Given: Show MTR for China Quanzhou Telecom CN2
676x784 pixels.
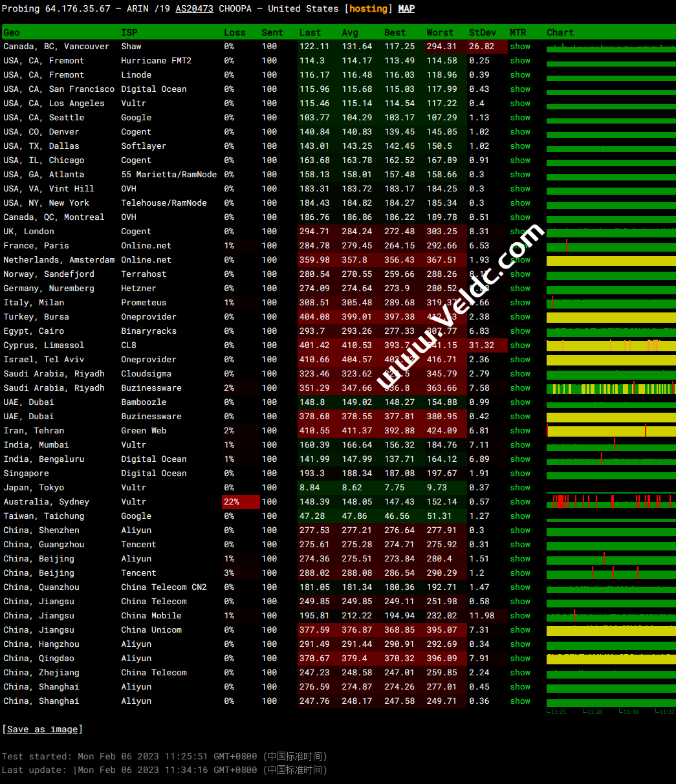Looking at the screenshot, I should point(519,587).
